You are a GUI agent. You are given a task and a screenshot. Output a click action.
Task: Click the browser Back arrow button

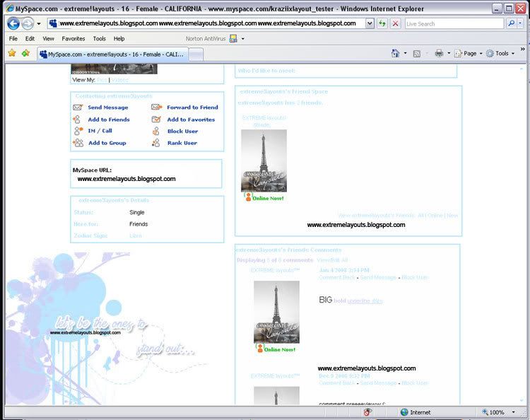tap(13, 23)
